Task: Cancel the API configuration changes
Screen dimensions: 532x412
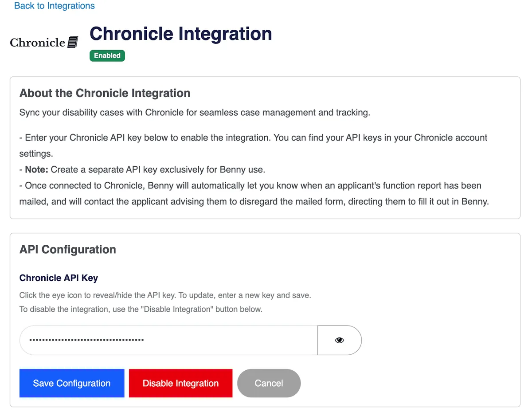Action: click(269, 383)
